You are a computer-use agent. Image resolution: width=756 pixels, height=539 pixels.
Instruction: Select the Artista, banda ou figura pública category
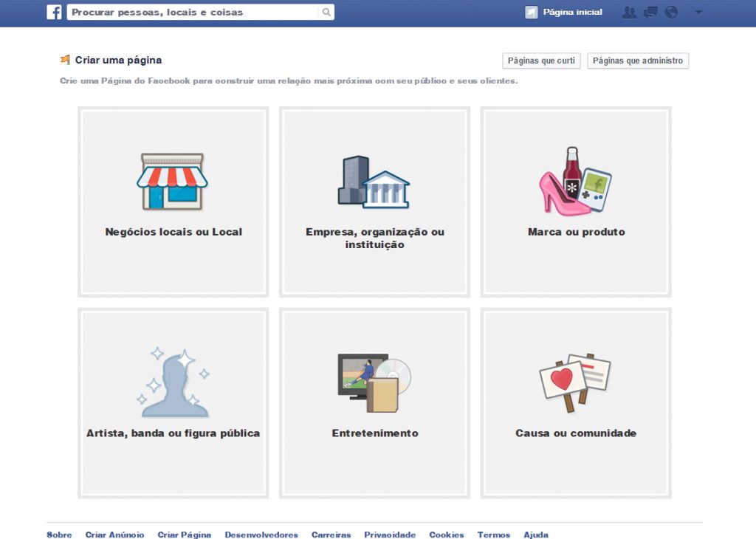tap(173, 402)
